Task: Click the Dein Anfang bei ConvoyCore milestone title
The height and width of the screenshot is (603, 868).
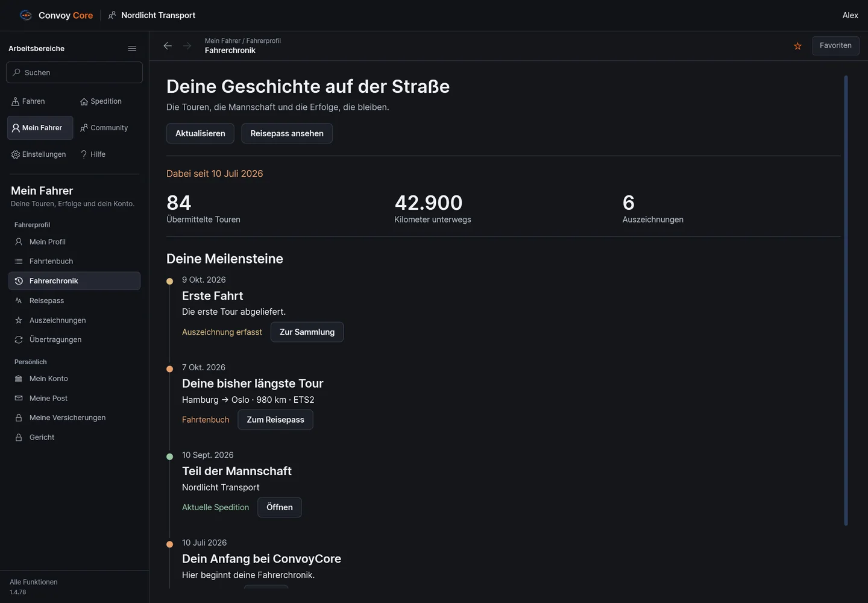Action: coord(262,559)
